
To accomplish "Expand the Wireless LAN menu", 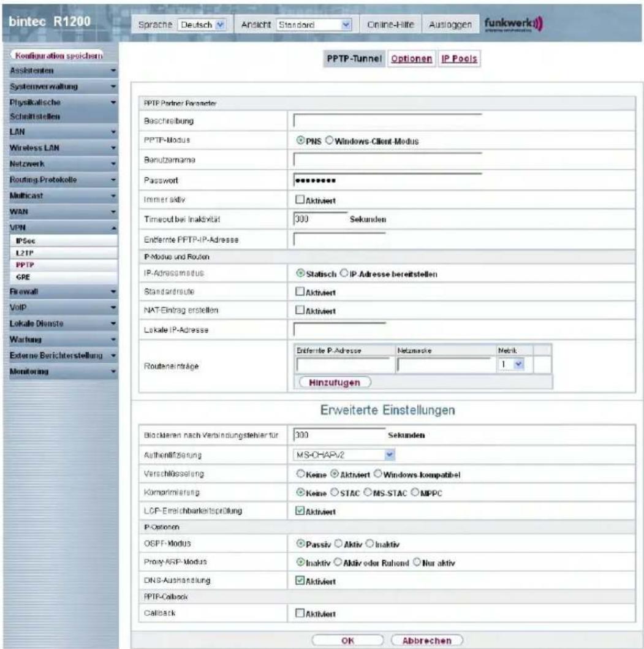I will coord(62,148).
